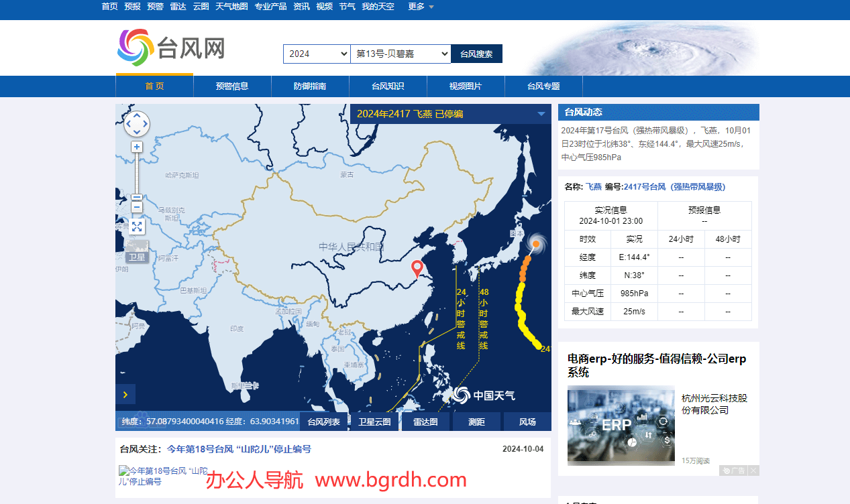The height and width of the screenshot is (504, 850).
Task: Click the map fullscreen expand icon
Action: click(x=137, y=227)
